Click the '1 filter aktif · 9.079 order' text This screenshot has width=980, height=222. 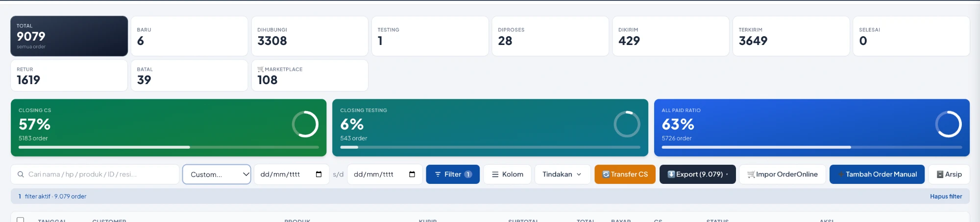[52, 197]
